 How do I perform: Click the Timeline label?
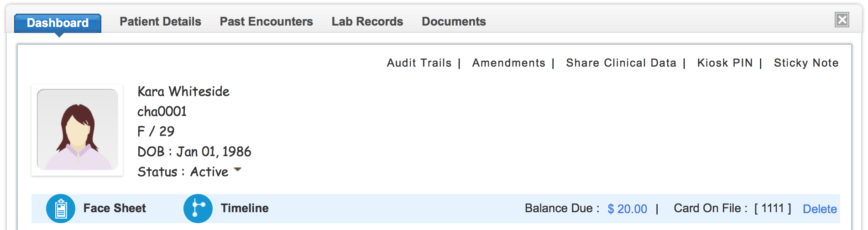click(245, 208)
